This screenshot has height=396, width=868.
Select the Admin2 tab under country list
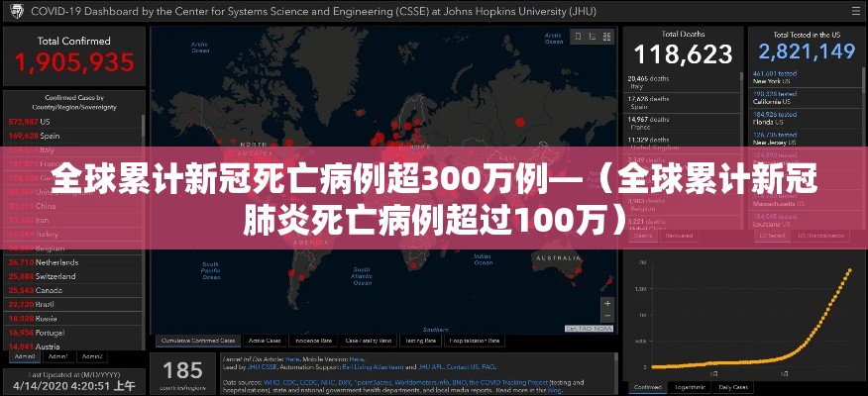coord(91,356)
